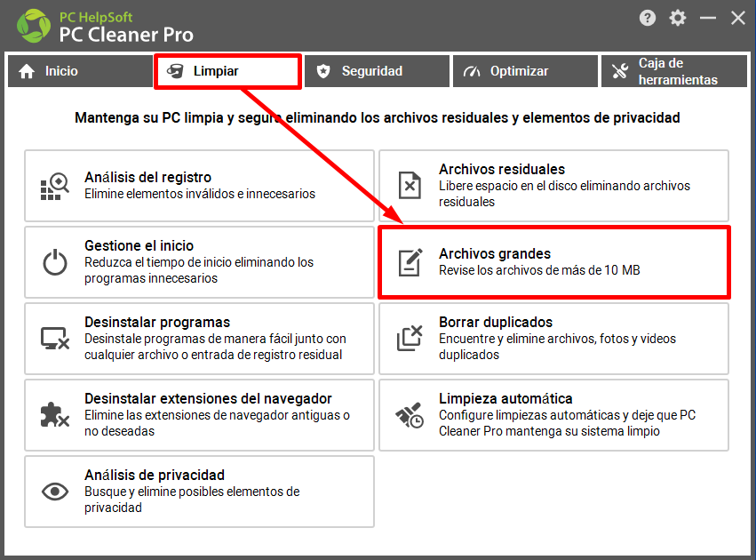Click the pencil document large files icon
Screen dimensions: 756x560
point(410,262)
